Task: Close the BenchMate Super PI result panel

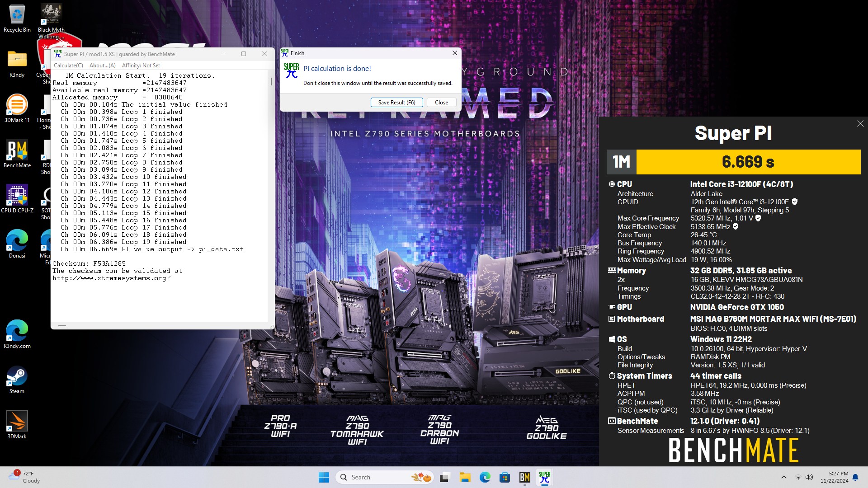Action: [x=860, y=124]
